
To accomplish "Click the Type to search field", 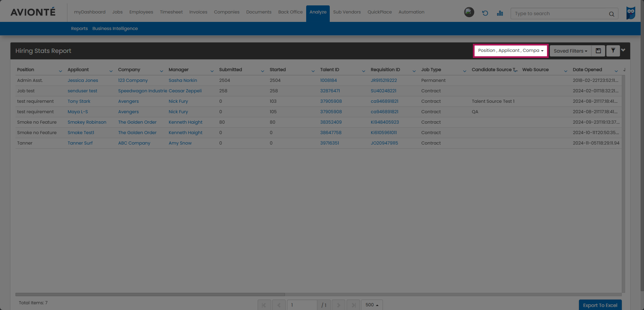I will point(559,14).
